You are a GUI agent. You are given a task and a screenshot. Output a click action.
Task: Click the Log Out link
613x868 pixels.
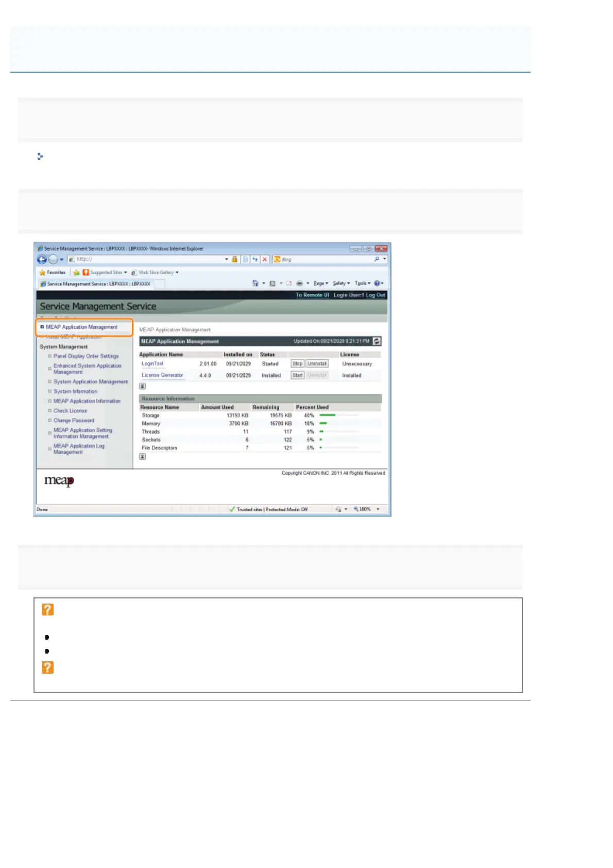coord(376,295)
